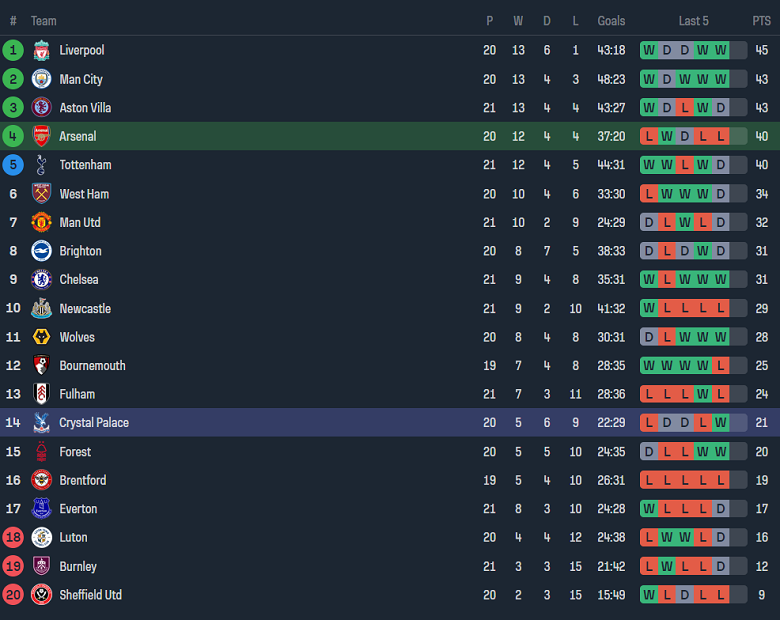Screen dimensions: 780x620
Task: Sort standings by Goals column header
Action: [611, 21]
